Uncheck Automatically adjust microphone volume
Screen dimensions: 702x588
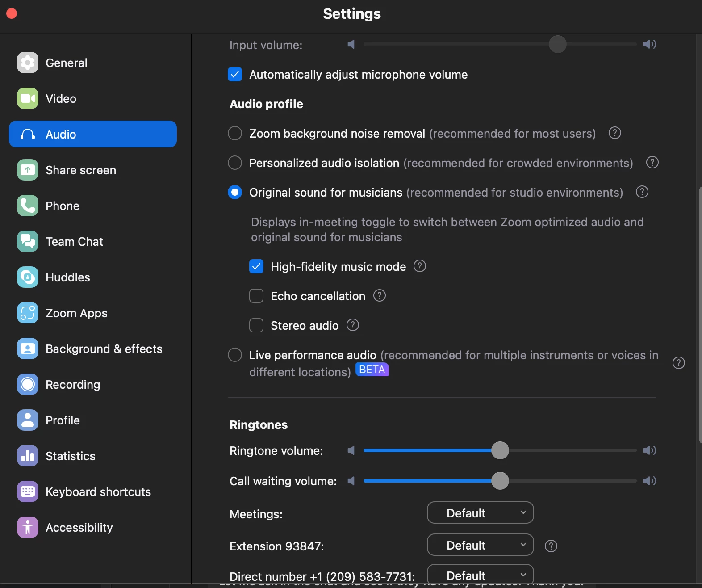[x=235, y=74]
